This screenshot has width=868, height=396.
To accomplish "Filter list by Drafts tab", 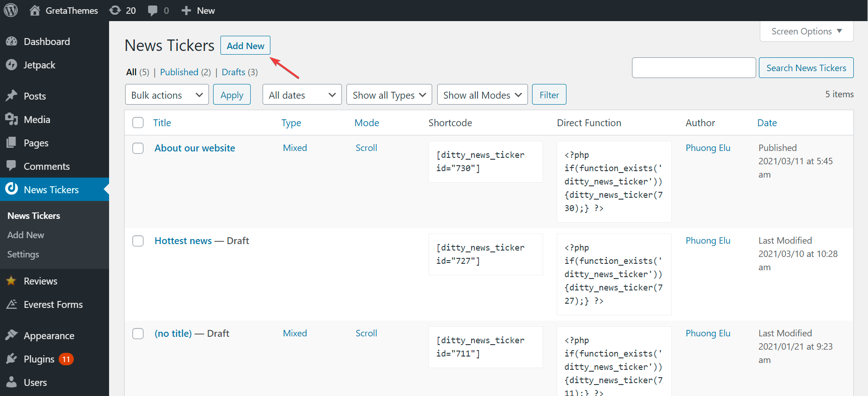I will (x=233, y=72).
